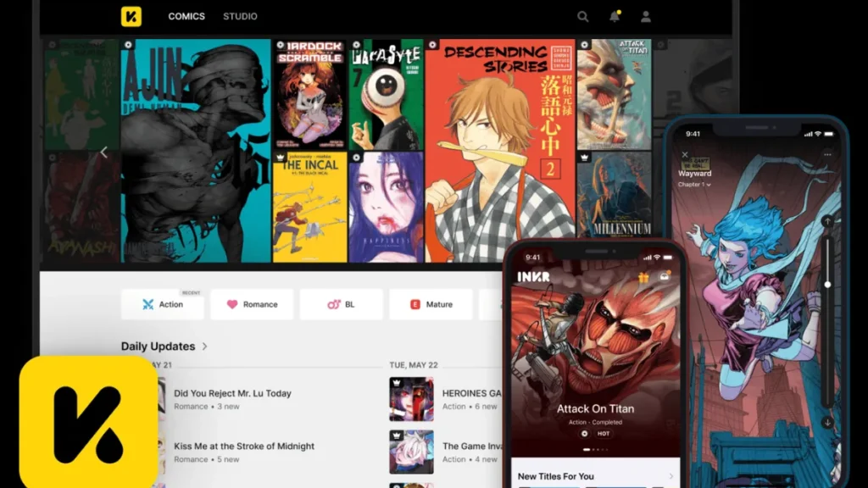Open search from the top navigation bar
This screenshot has width=868, height=488.
point(581,15)
